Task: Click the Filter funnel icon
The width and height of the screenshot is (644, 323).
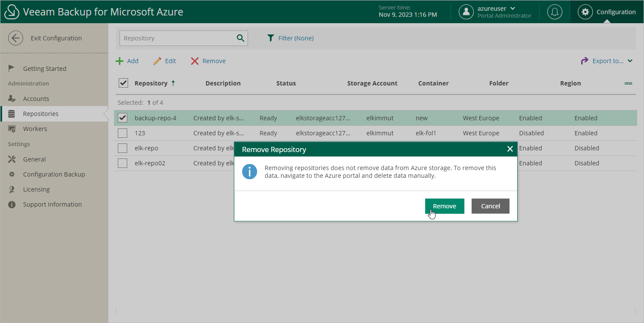Action: (x=270, y=38)
